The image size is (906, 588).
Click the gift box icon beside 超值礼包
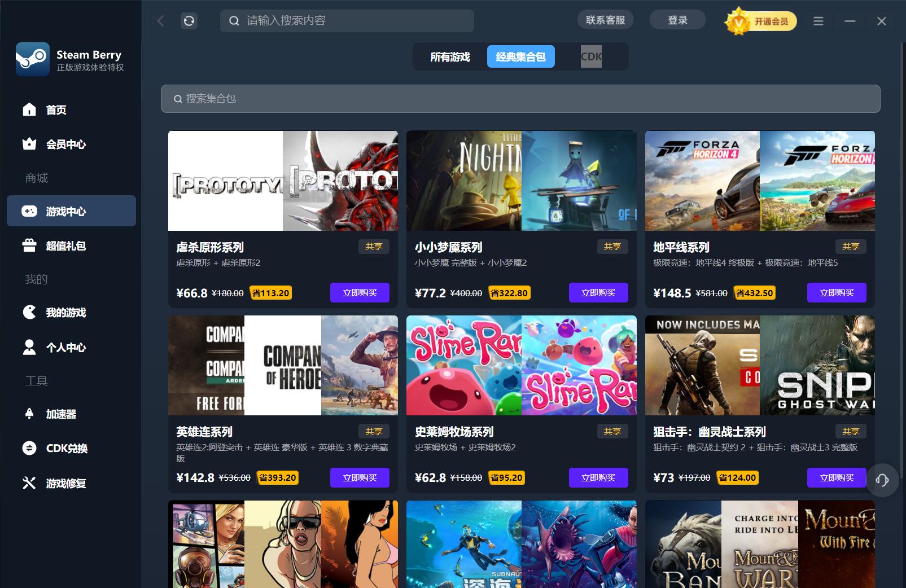click(29, 245)
